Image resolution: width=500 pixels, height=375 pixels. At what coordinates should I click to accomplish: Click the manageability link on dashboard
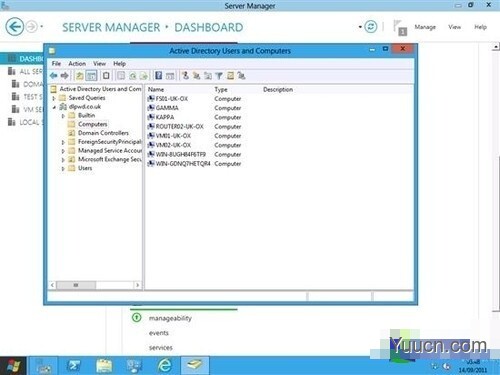click(170, 318)
